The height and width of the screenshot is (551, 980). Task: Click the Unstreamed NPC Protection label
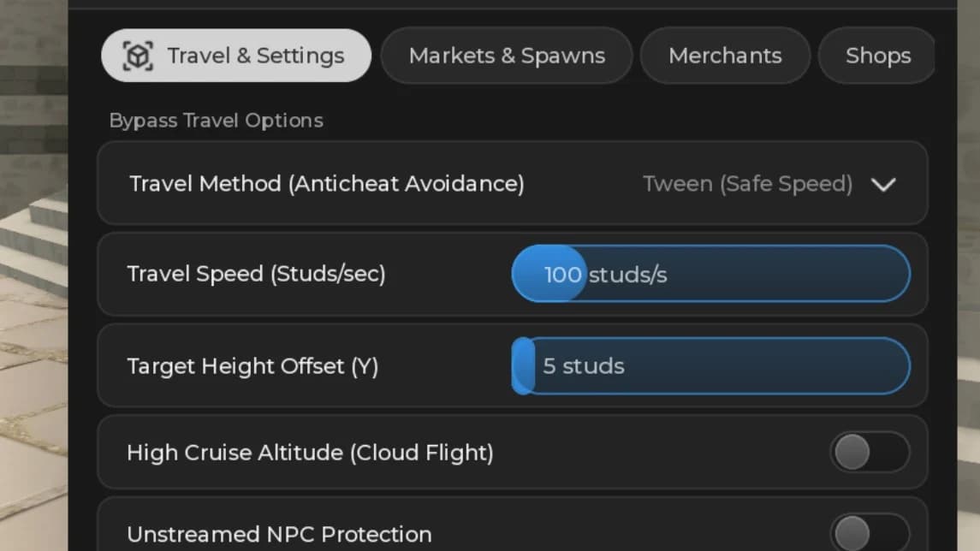279,535
